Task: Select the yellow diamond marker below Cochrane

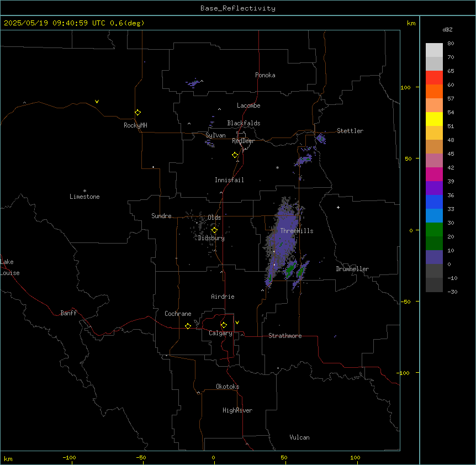Action: click(x=188, y=326)
